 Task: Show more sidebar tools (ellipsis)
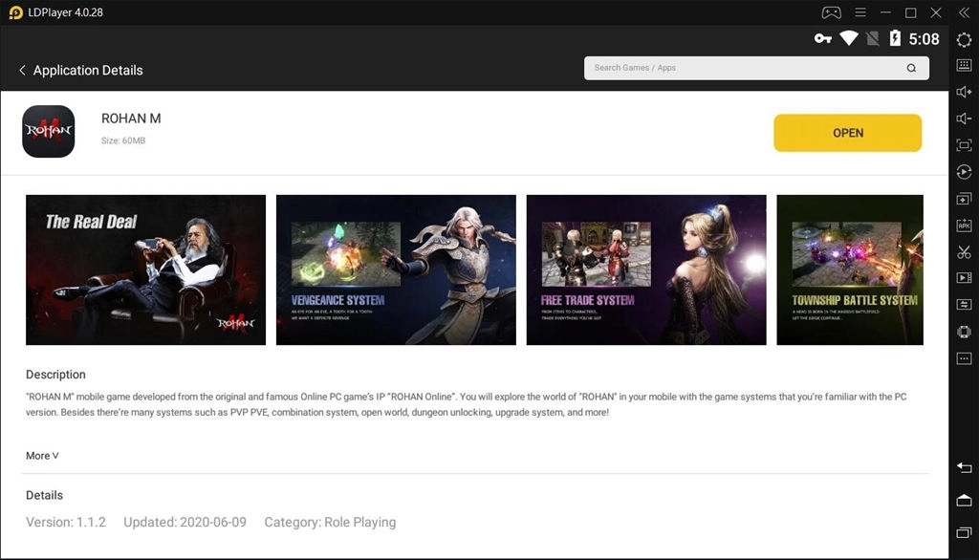(x=964, y=358)
